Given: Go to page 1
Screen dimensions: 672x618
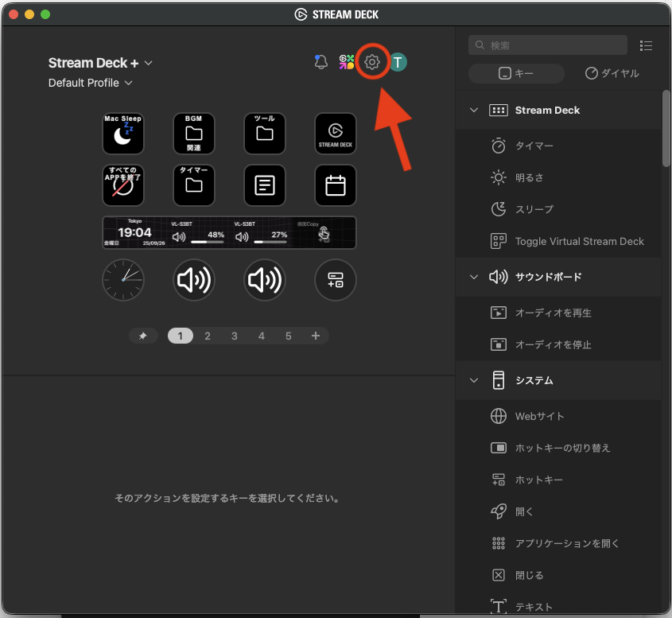Looking at the screenshot, I should [180, 336].
